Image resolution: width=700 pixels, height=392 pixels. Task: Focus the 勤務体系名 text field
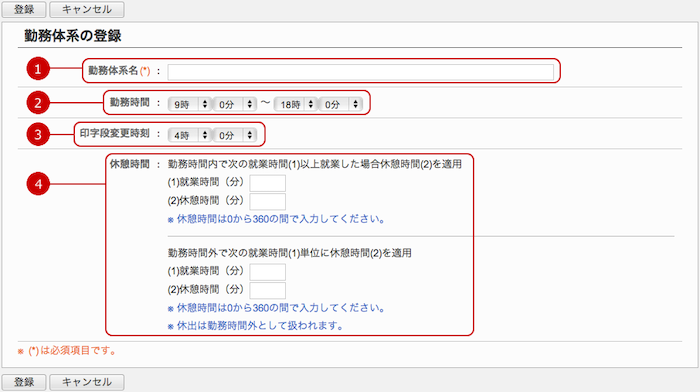pos(361,72)
